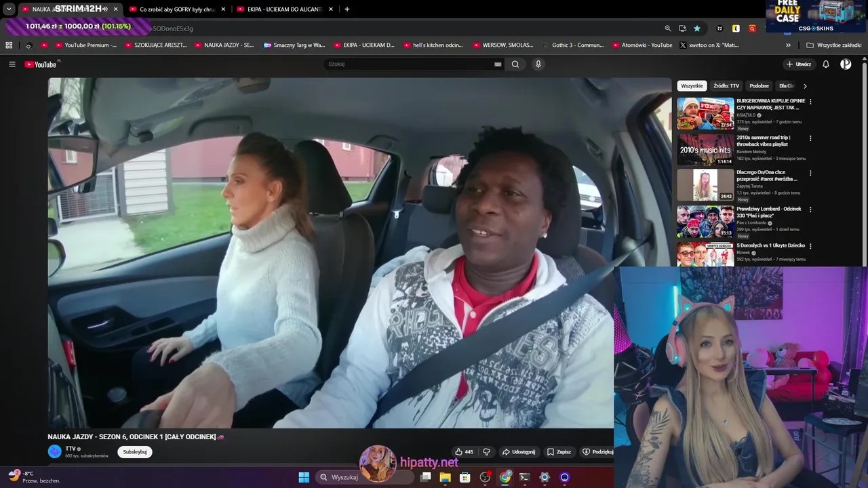Open more options for BURGEROWNIA KUPUJE OPINIE video
This screenshot has width=868, height=488.
tap(810, 102)
